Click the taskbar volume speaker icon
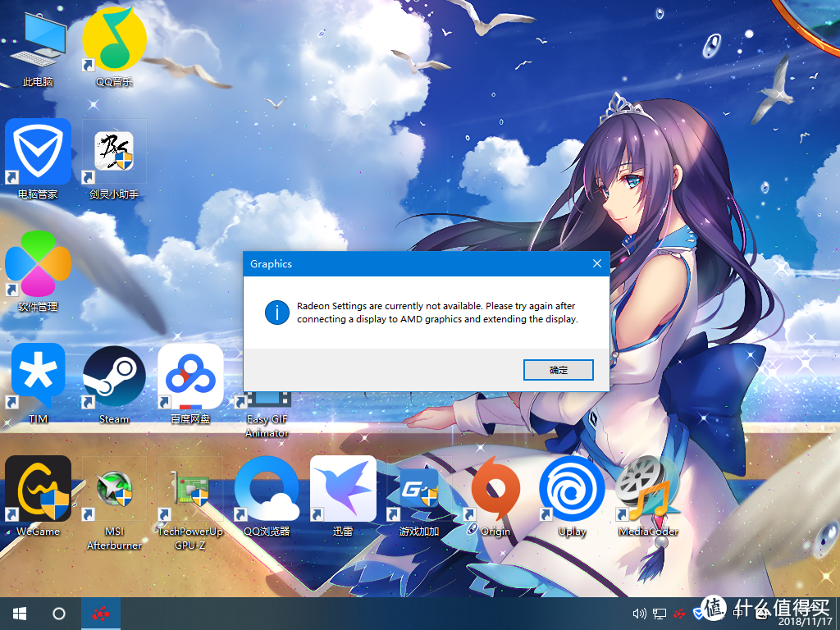Screen dimensions: 840x630 point(639,614)
